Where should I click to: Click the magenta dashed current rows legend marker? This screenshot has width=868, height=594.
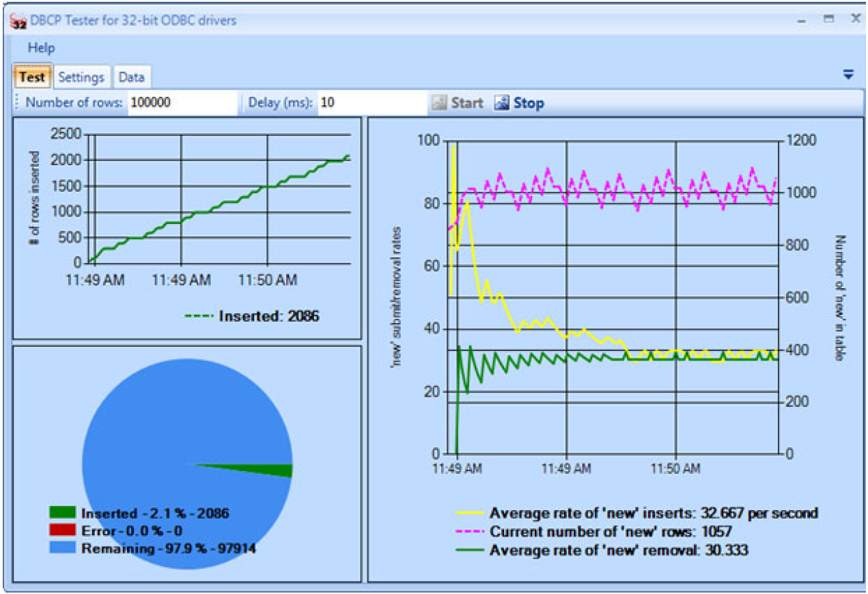[470, 531]
